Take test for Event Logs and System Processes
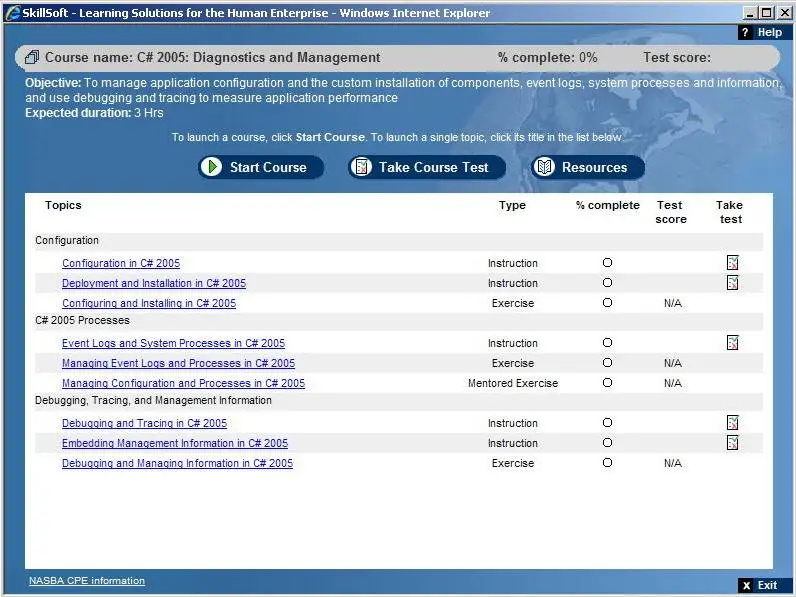796x597 pixels. point(732,343)
